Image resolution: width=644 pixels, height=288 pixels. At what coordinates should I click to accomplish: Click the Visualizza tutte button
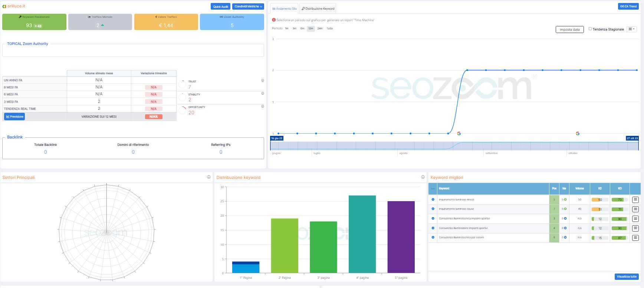pyautogui.click(x=627, y=276)
